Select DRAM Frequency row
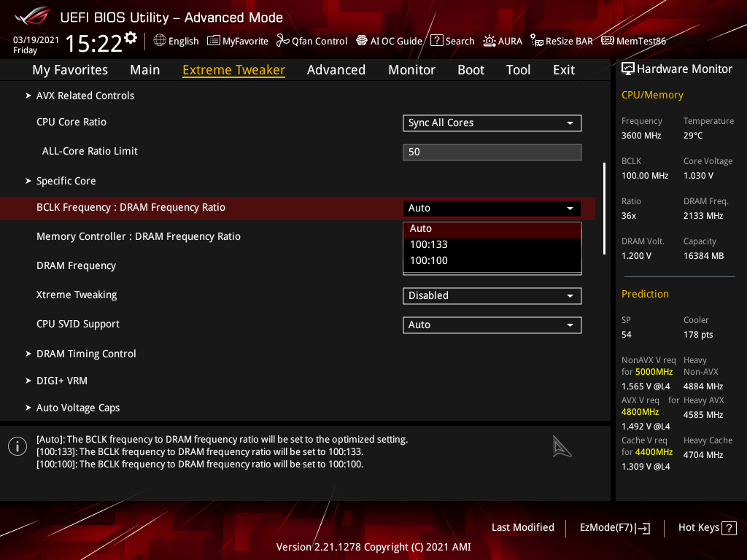747x560 pixels. coord(76,265)
